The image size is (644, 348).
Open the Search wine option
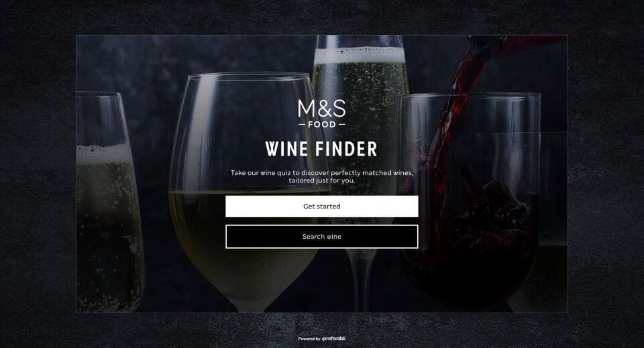click(x=321, y=237)
